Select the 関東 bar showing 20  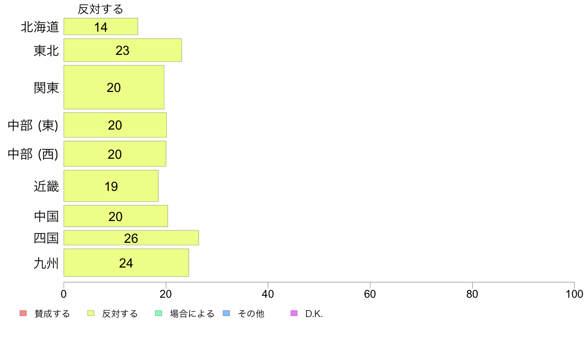click(x=114, y=88)
